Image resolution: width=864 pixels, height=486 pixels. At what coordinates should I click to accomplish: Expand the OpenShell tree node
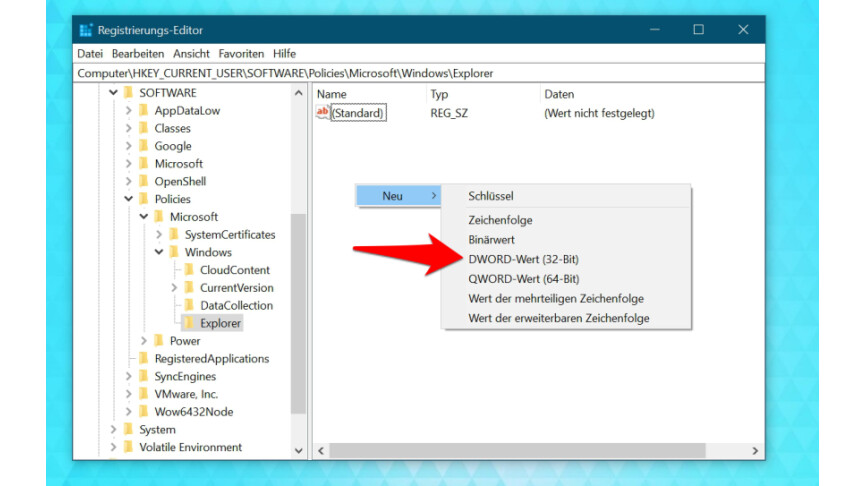coord(128,181)
